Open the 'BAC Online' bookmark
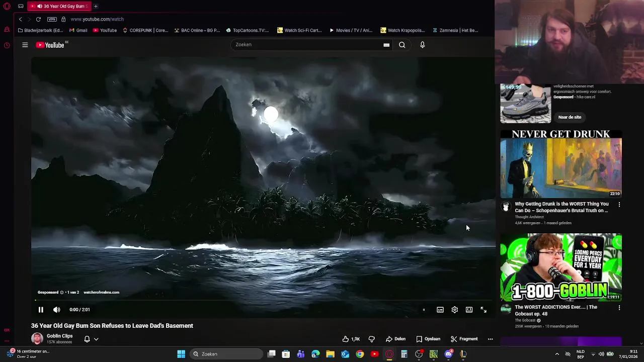Viewport: 644px width, 362px height. coord(197,30)
